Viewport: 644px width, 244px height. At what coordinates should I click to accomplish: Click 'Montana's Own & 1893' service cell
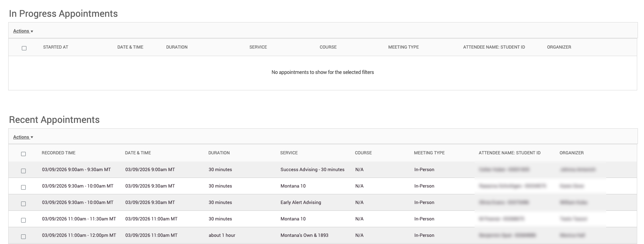(x=304, y=235)
